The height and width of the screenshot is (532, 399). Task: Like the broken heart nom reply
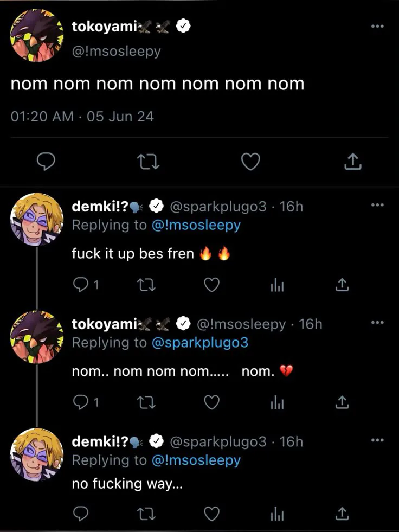tap(211, 402)
